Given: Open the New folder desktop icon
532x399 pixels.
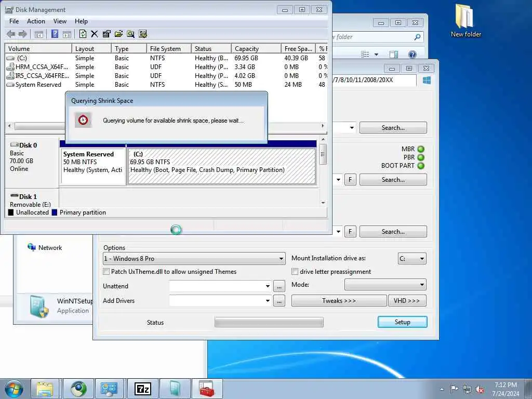Looking at the screenshot, I should click(465, 21).
